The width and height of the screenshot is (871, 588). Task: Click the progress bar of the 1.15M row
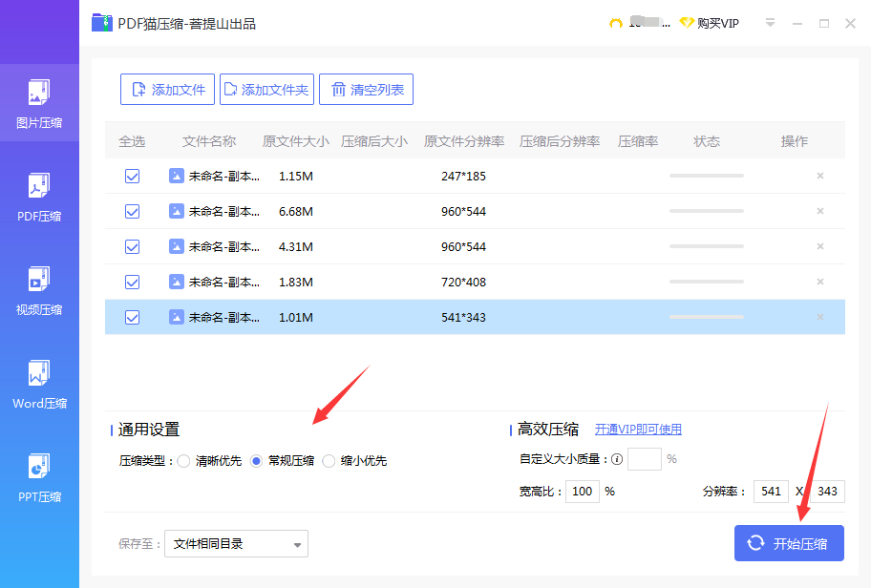(707, 176)
